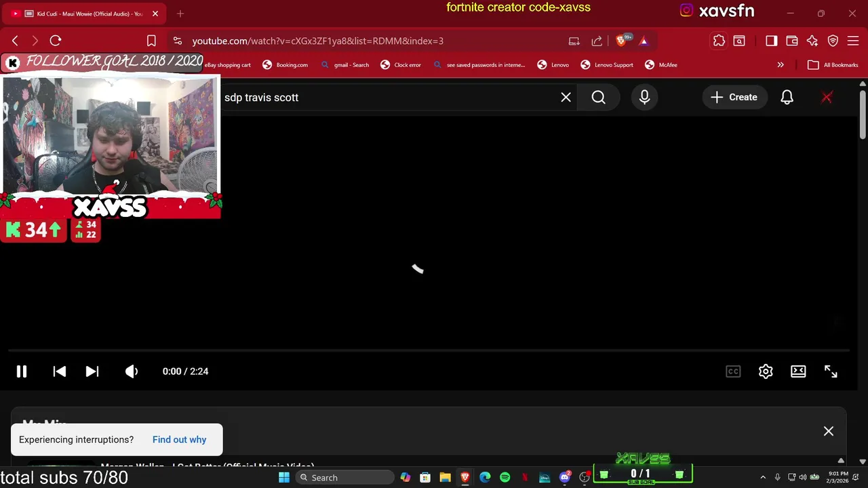
Task: Install app icon in address bar
Action: pos(574,41)
